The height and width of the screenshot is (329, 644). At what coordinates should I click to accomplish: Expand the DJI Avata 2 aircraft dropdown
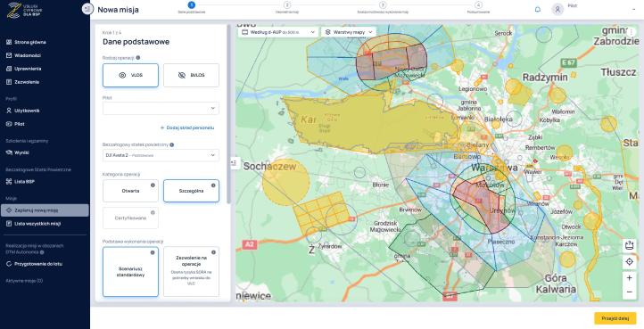pos(161,155)
